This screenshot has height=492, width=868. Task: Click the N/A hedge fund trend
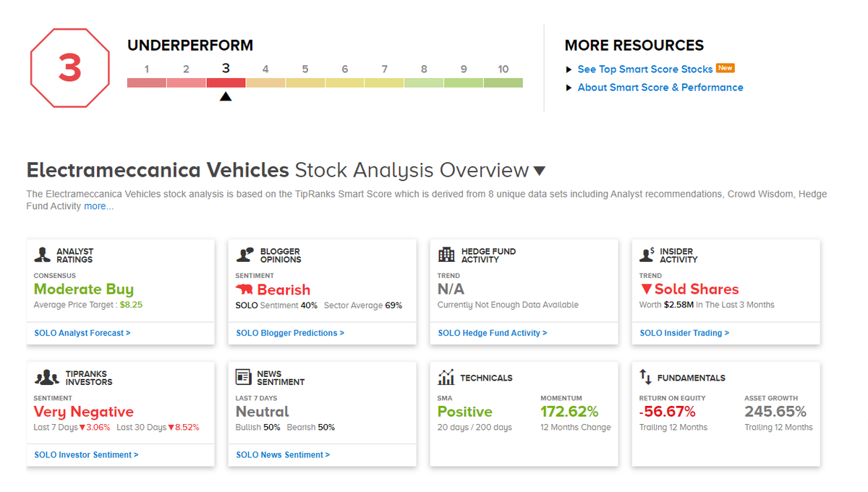tap(451, 289)
